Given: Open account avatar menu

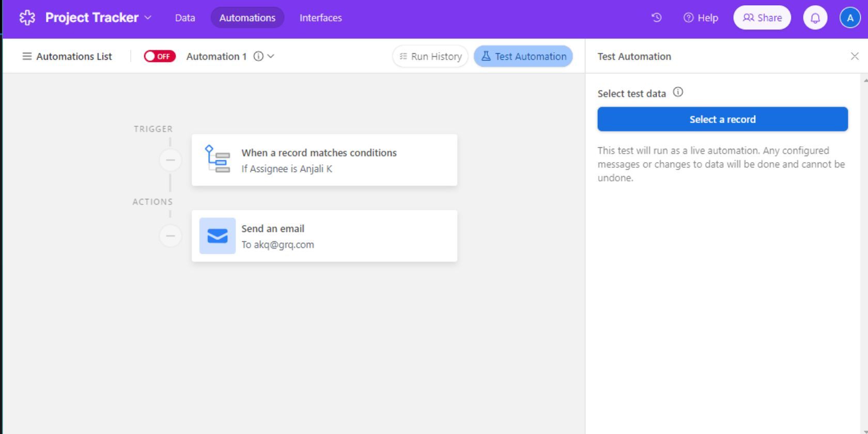Looking at the screenshot, I should click(849, 18).
